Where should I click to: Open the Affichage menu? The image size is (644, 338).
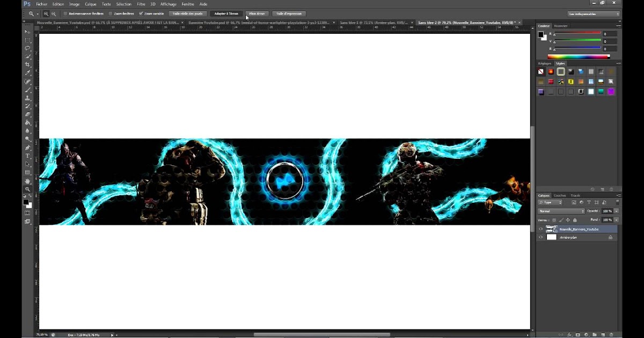(x=169, y=4)
